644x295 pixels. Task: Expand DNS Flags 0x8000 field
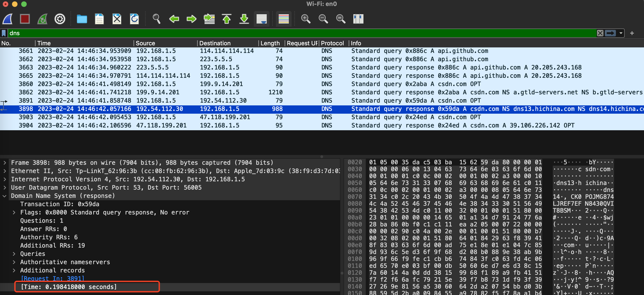coord(14,212)
